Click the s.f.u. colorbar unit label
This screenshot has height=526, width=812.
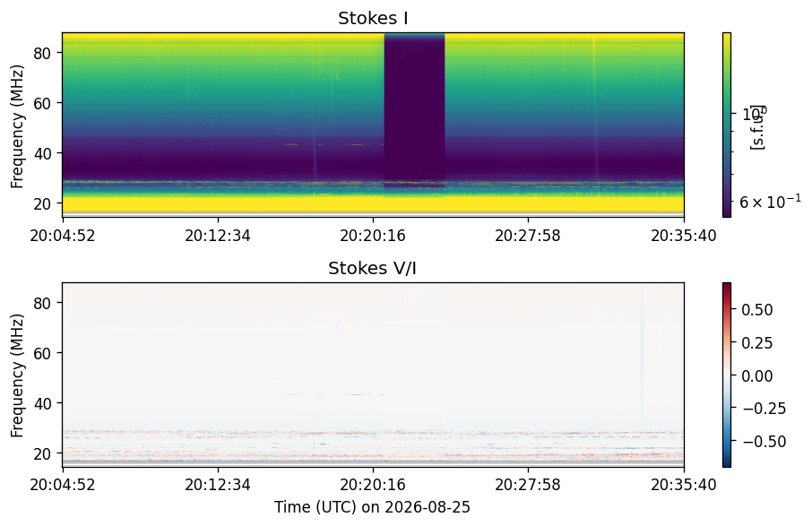click(757, 127)
